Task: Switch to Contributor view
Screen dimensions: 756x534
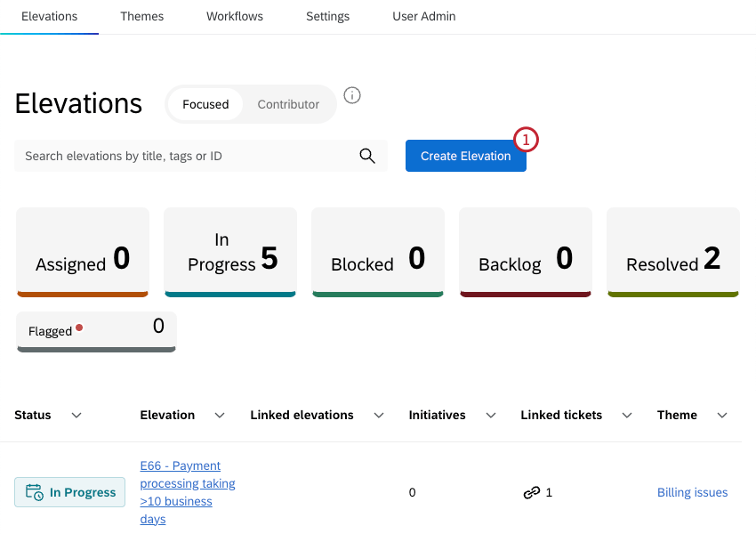Action: click(287, 104)
